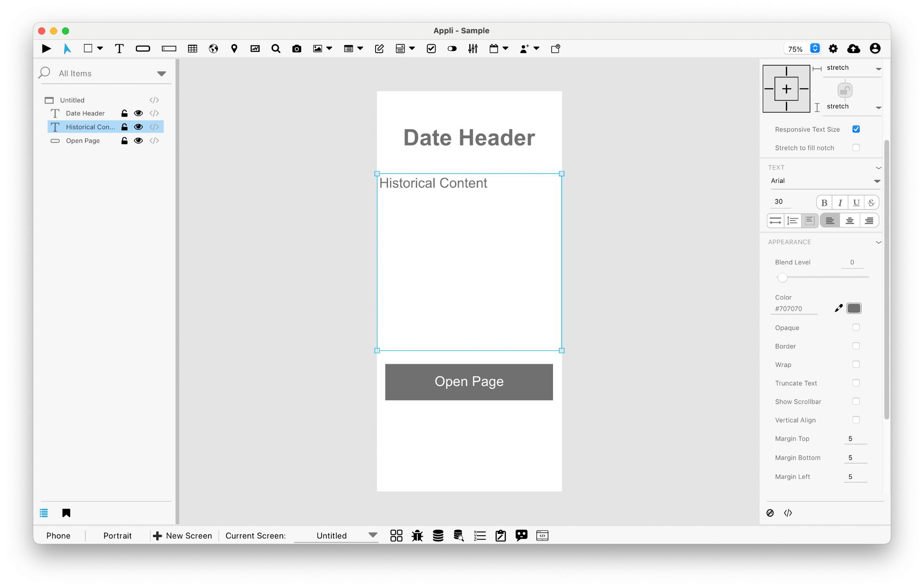The width and height of the screenshot is (924, 588).
Task: Drag the Blend Level slider
Action: coord(781,277)
